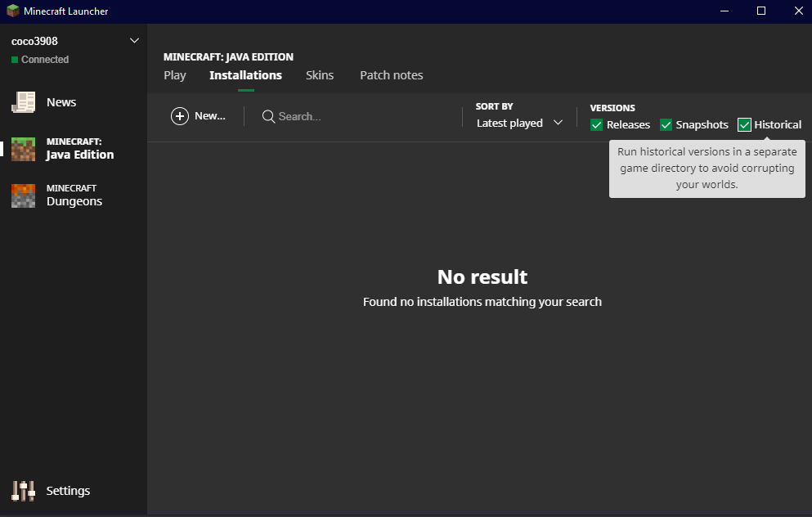
Task: Close the Minecraft Launcher window
Action: (x=799, y=11)
